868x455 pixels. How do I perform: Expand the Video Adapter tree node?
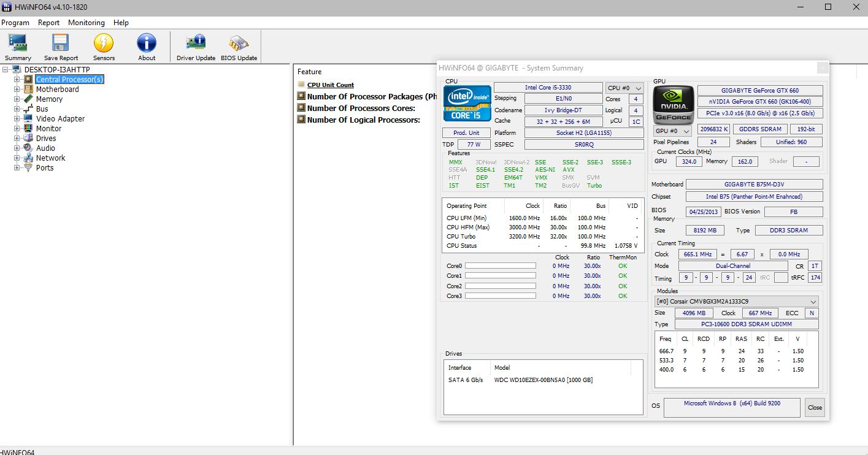point(17,118)
